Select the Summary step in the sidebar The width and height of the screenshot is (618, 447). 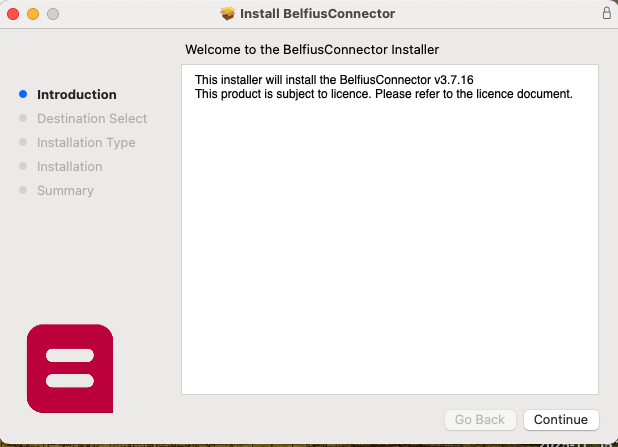click(65, 191)
